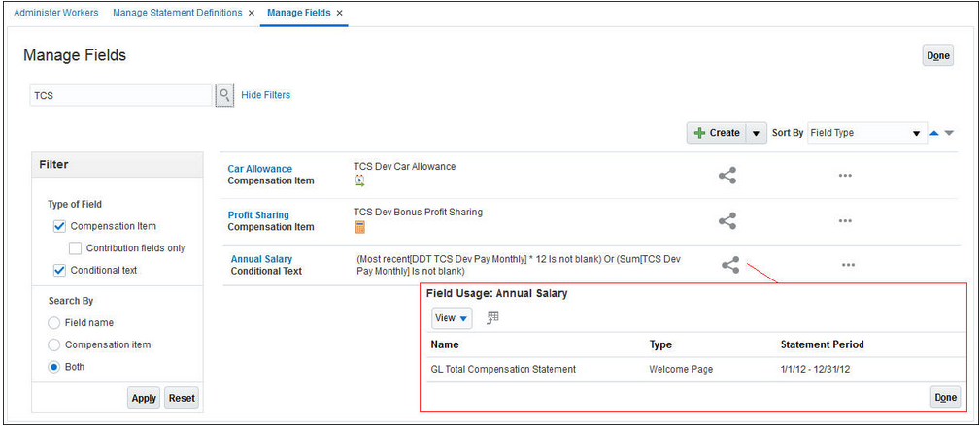The height and width of the screenshot is (426, 980).
Task: Click the search magnifier icon
Action: click(224, 95)
